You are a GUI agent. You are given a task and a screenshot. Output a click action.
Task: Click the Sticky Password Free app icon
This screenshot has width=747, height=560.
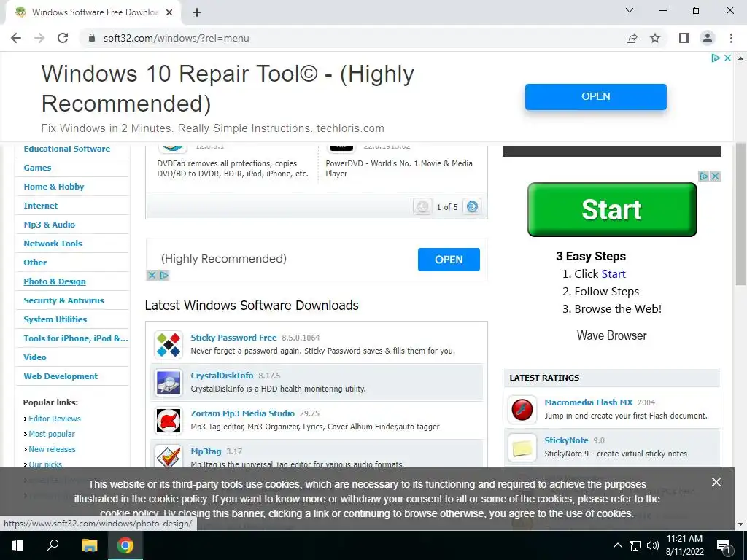(x=169, y=344)
